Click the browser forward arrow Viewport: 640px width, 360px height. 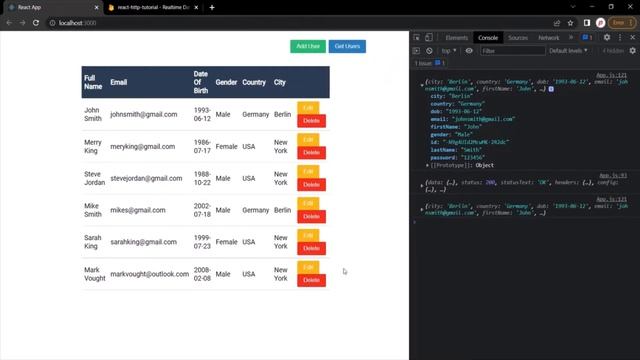point(22,23)
